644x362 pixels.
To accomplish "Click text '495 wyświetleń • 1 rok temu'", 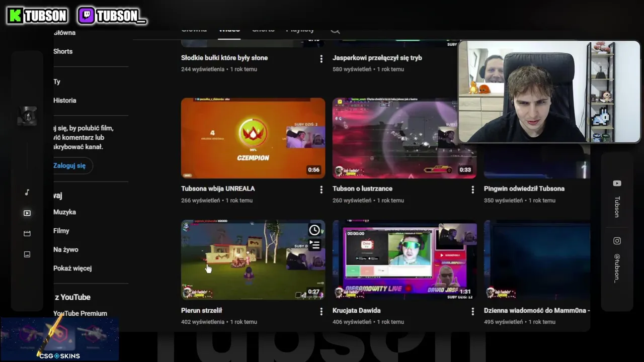I will (x=520, y=322).
